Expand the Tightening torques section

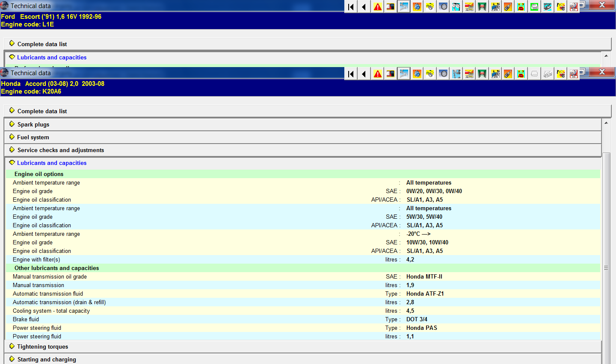click(x=42, y=346)
